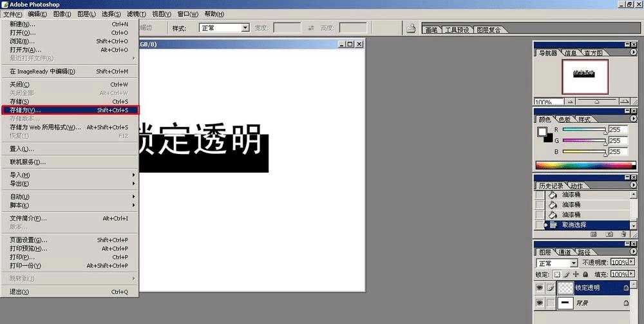Select the first 油漆桶 history state
The image size is (644, 324).
point(588,195)
